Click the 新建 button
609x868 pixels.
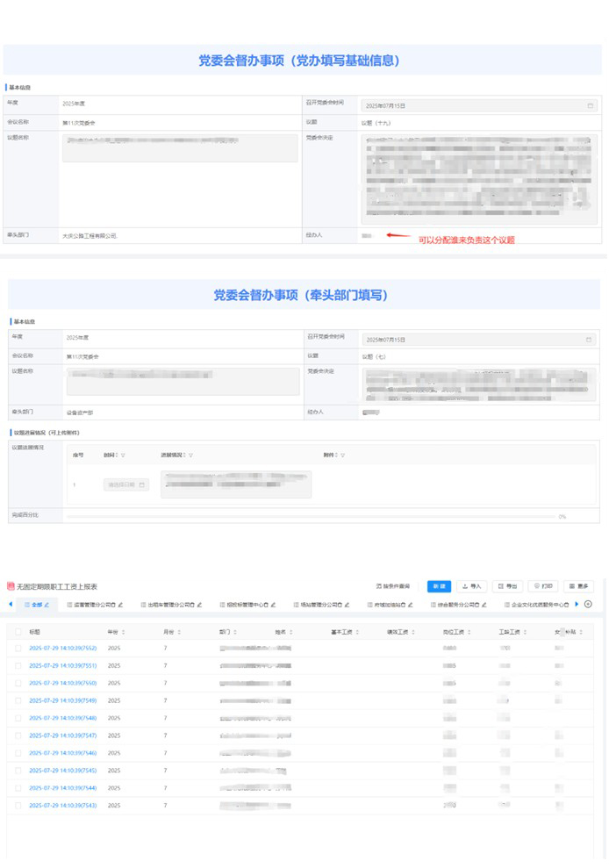439,586
